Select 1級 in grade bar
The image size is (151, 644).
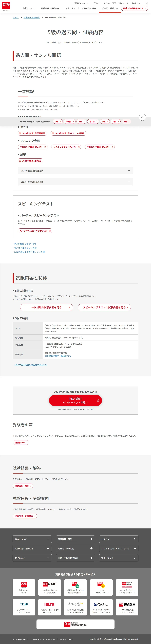click(58, 122)
